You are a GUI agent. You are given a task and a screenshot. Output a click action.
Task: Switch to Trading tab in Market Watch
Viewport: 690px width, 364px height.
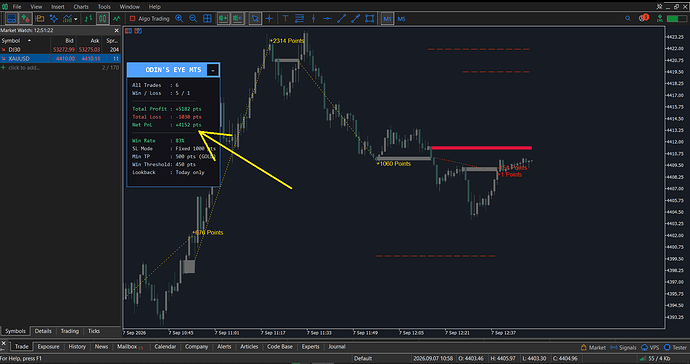(x=70, y=331)
